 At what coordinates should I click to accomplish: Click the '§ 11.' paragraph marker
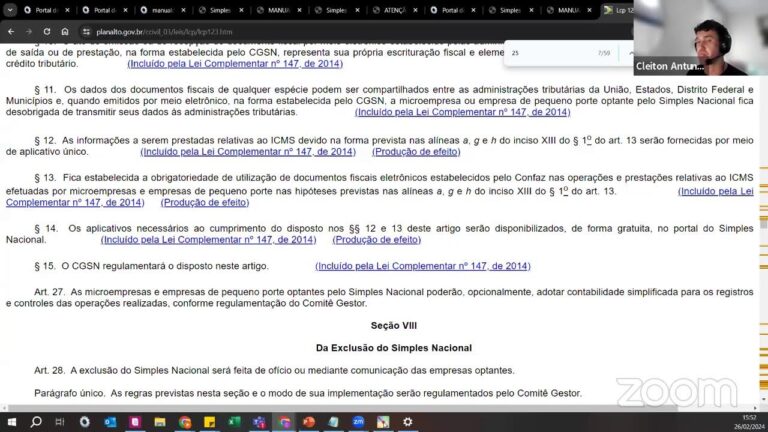(45, 90)
